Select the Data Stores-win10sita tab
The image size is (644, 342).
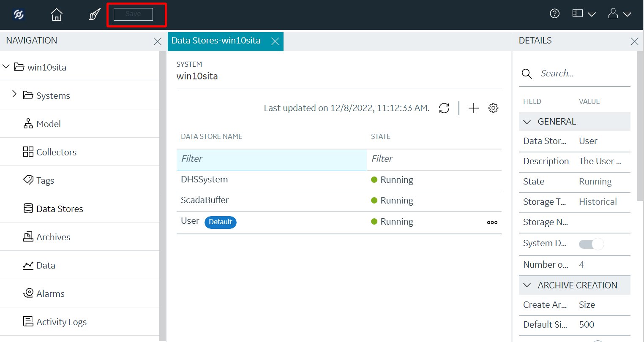click(x=216, y=41)
